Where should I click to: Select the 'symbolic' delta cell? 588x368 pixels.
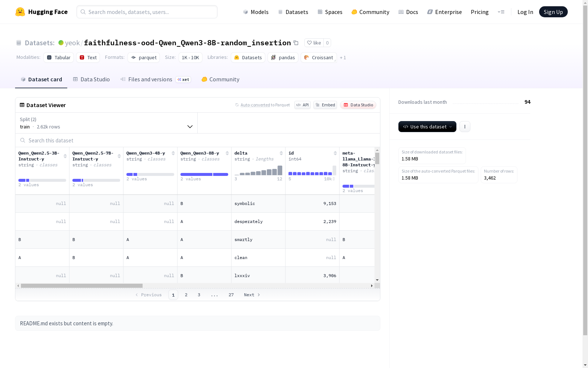258,204
